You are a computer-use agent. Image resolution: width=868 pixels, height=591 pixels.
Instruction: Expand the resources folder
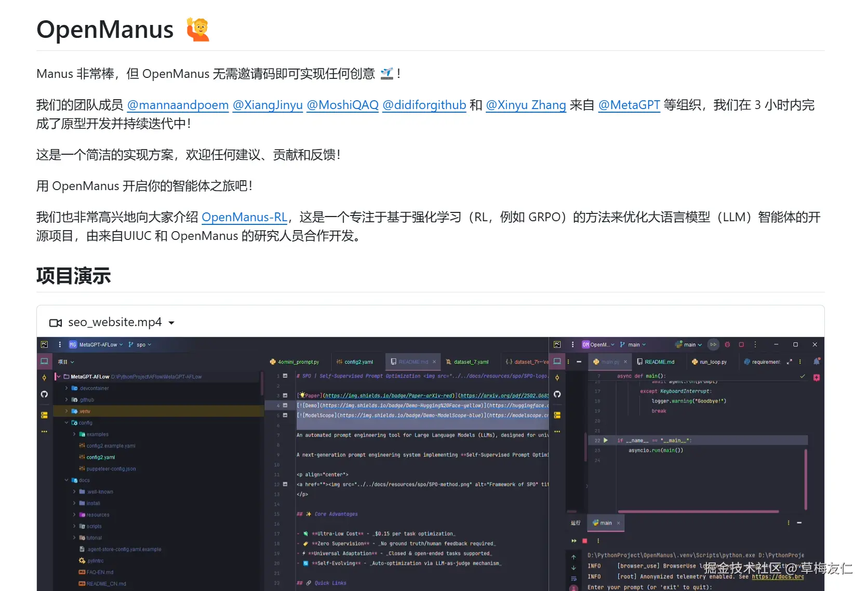point(74,515)
